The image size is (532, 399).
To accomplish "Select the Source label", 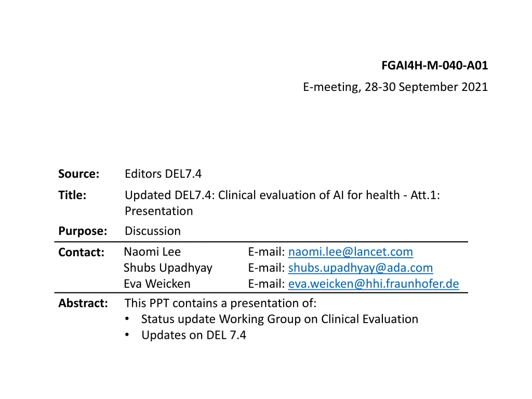I will pos(79,174).
